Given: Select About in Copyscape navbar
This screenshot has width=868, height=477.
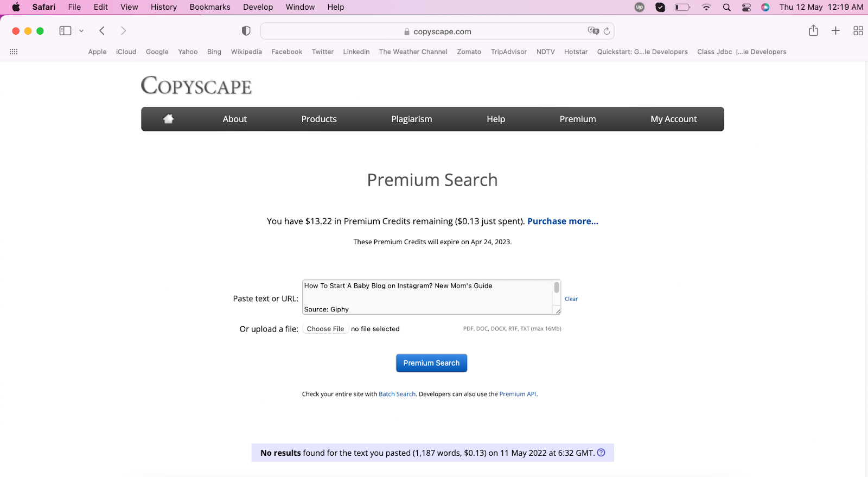Looking at the screenshot, I should pyautogui.click(x=234, y=119).
